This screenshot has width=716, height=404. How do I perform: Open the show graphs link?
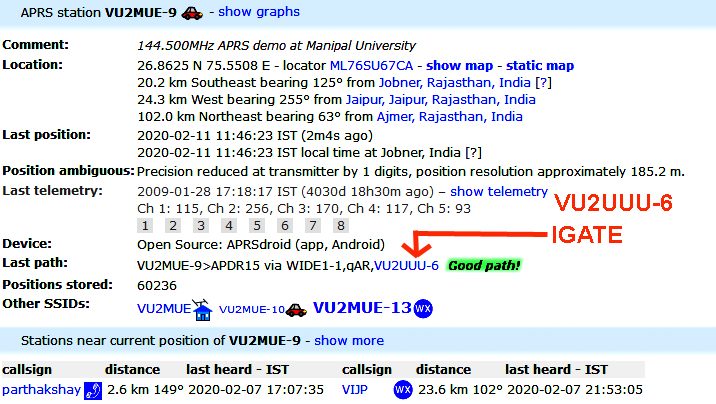tap(259, 12)
